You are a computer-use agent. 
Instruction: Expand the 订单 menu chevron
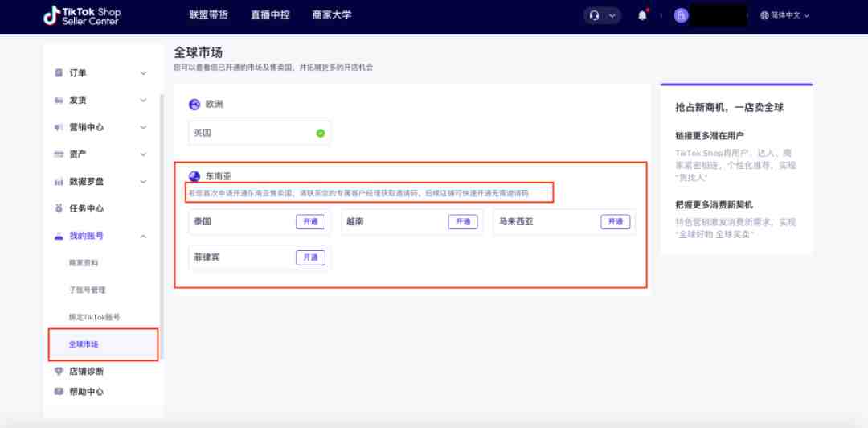pyautogui.click(x=143, y=73)
